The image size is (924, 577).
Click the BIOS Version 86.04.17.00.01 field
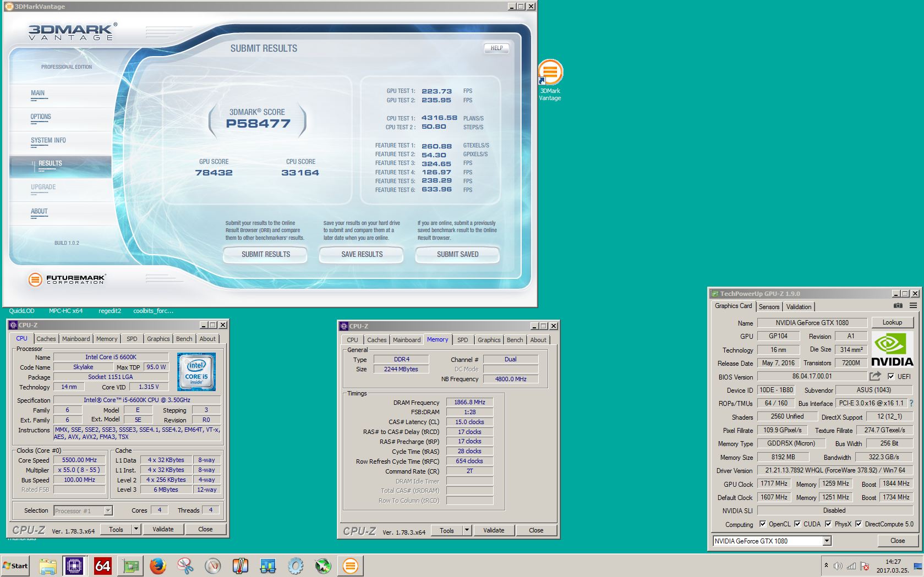(812, 376)
